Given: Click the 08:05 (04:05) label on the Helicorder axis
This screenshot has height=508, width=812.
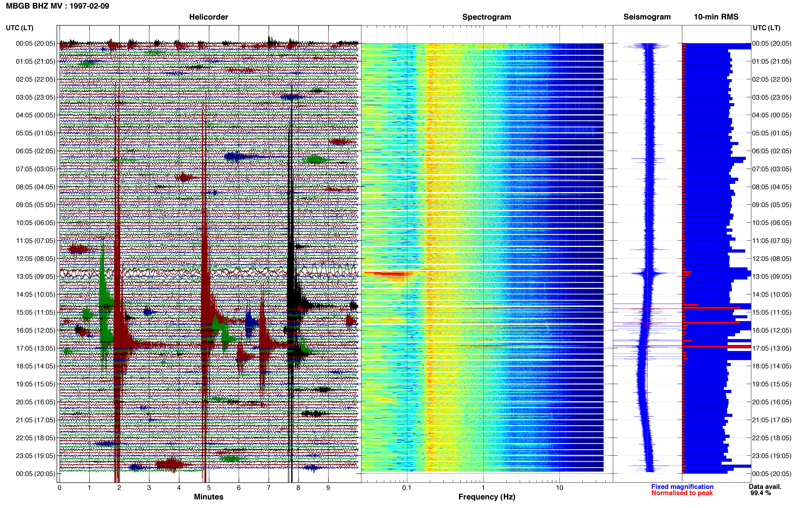Looking at the screenshot, I should [x=35, y=187].
